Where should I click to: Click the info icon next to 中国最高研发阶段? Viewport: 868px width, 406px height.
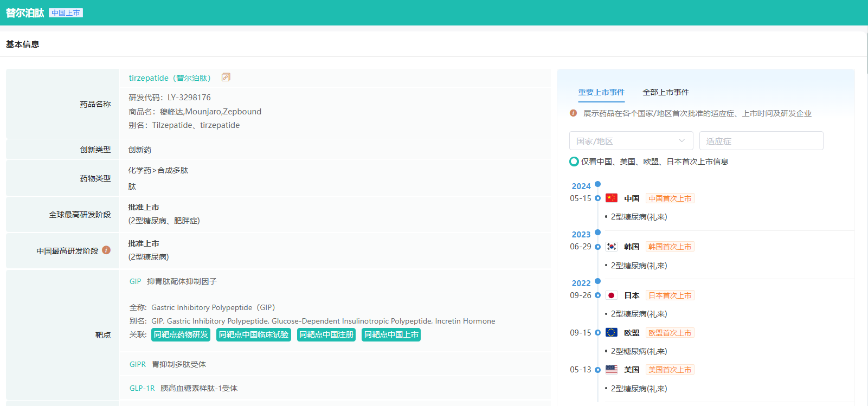pyautogui.click(x=106, y=250)
